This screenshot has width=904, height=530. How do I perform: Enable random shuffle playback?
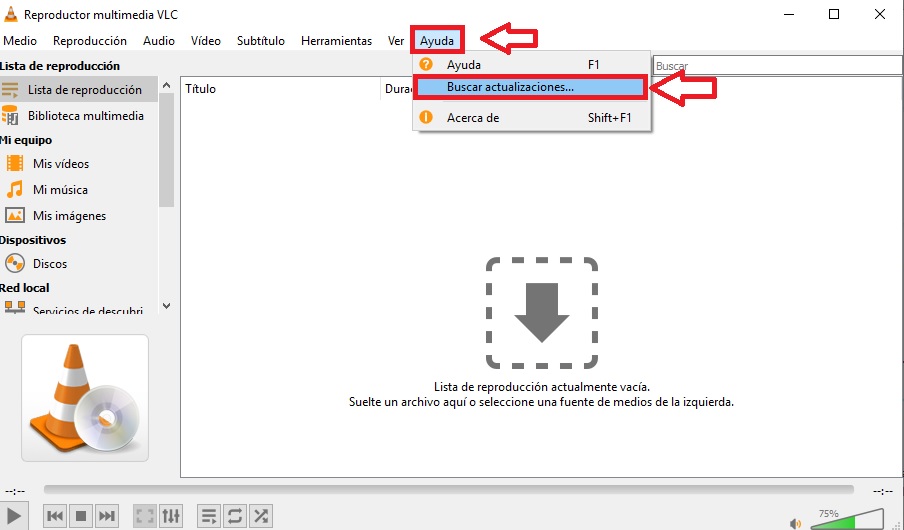tap(260, 516)
